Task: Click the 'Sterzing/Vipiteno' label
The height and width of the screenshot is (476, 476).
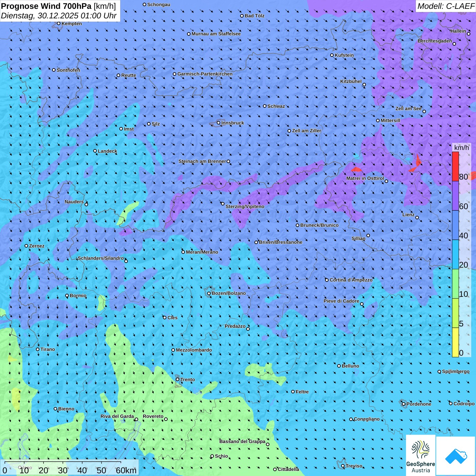Action: tap(245, 206)
